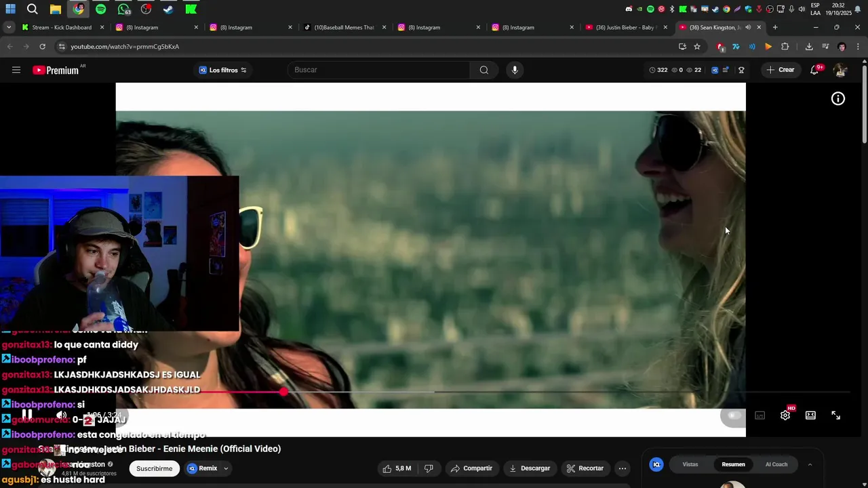868x488 pixels.
Task: Like the video with 5,8 M likes
Action: tap(397, 468)
